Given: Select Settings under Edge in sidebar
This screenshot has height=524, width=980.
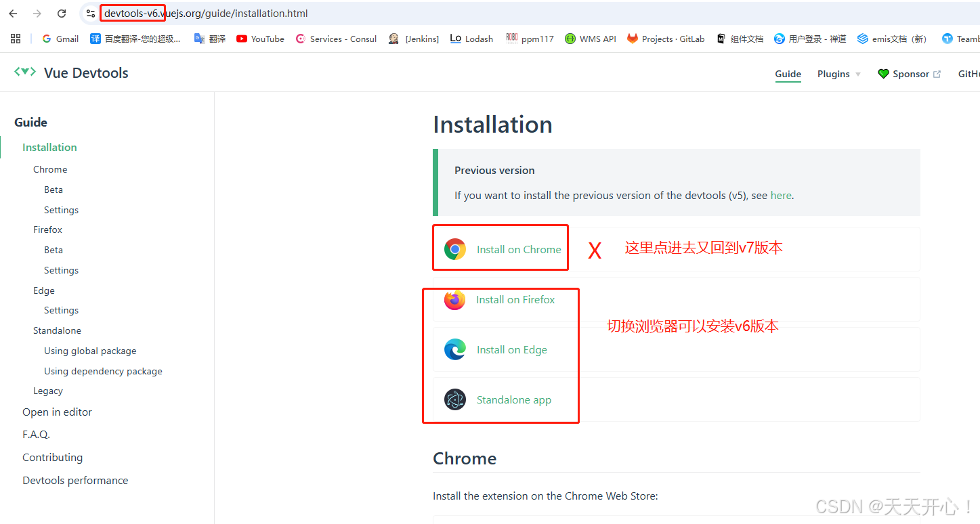Looking at the screenshot, I should point(61,310).
